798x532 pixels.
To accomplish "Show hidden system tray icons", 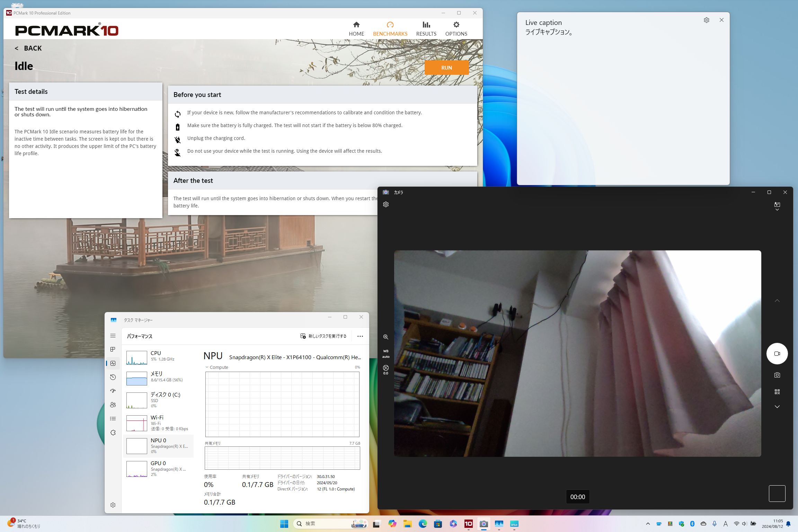I will point(648,523).
